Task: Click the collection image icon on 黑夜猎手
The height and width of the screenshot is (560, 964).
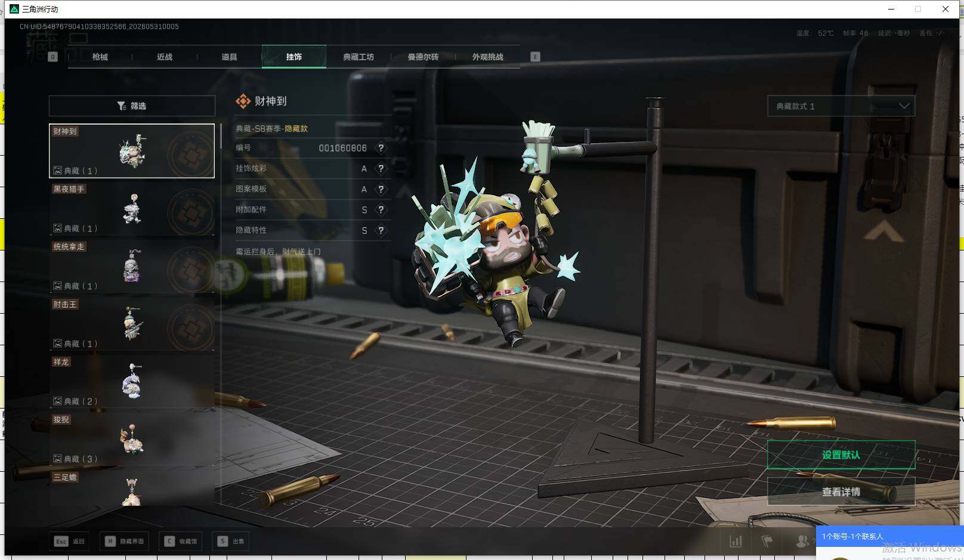Action: point(58,228)
